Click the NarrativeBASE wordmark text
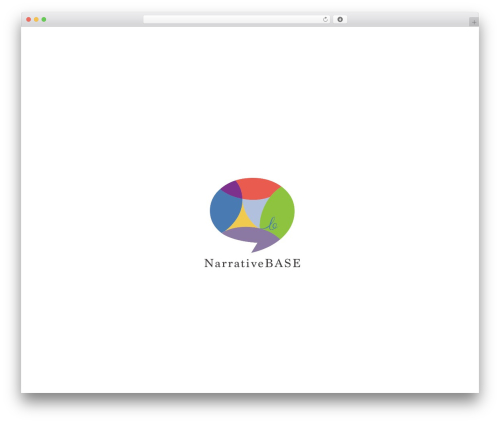This screenshot has width=500, height=423. pos(252,263)
